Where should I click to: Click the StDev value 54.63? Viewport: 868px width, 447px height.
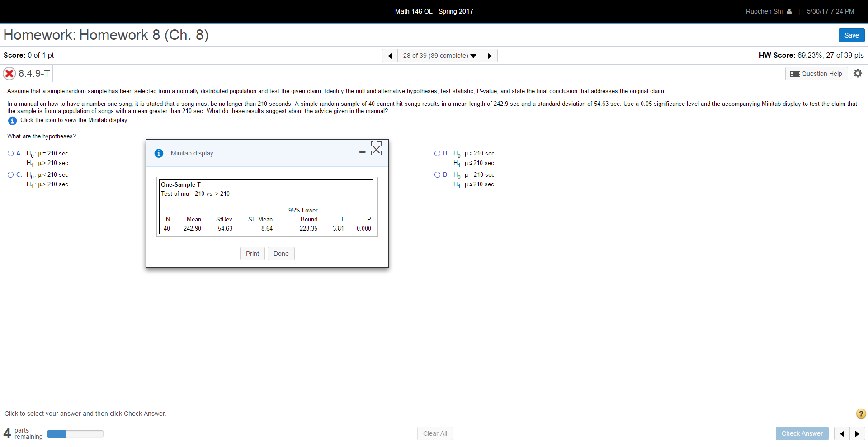tap(225, 229)
